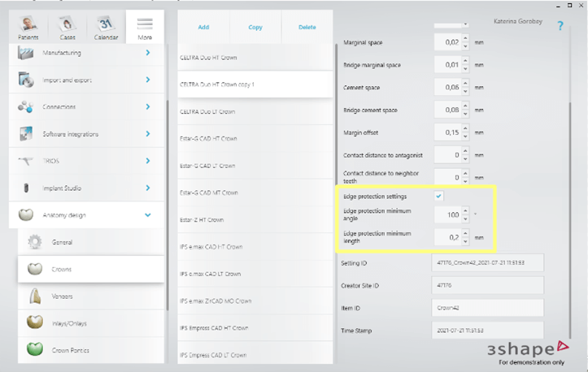Expand the Software integrations section
Image resolution: width=588 pixels, height=372 pixels.
click(x=147, y=134)
